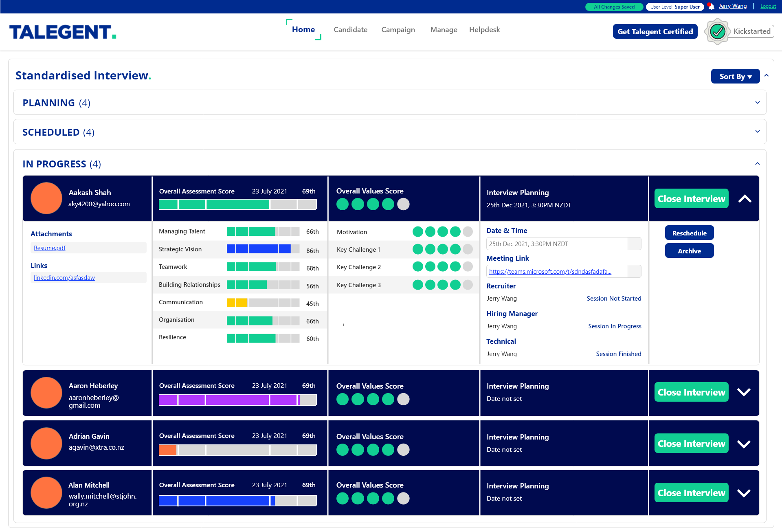Click the Kickstarted certification badge icon
This screenshot has height=532, width=782.
pos(718,31)
